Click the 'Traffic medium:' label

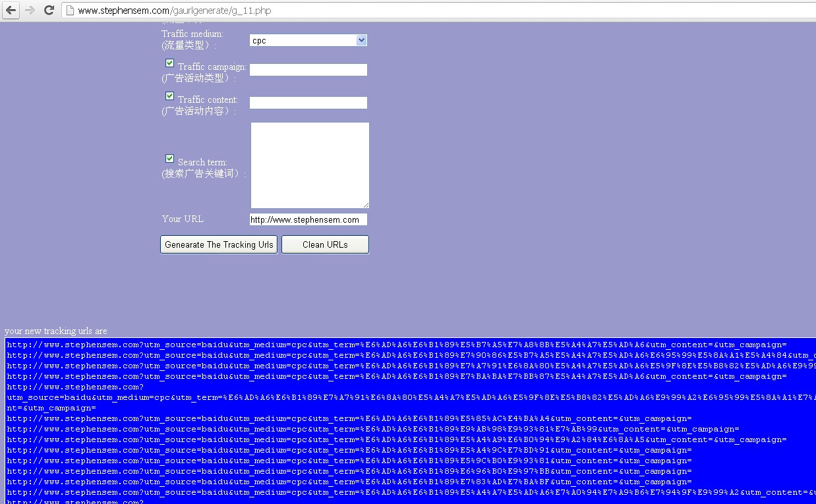pos(192,34)
